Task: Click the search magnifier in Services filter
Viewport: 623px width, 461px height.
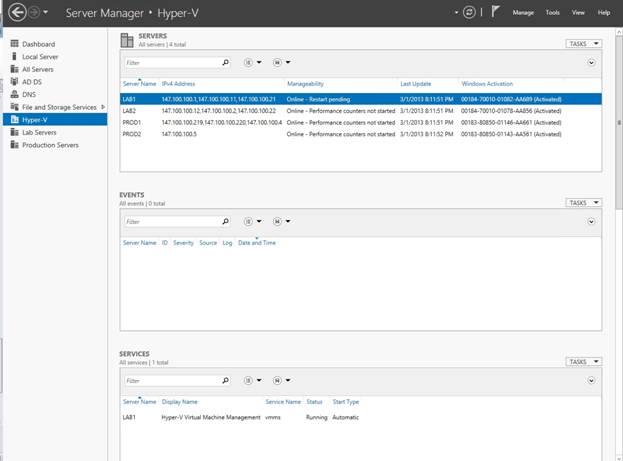Action: [x=225, y=380]
